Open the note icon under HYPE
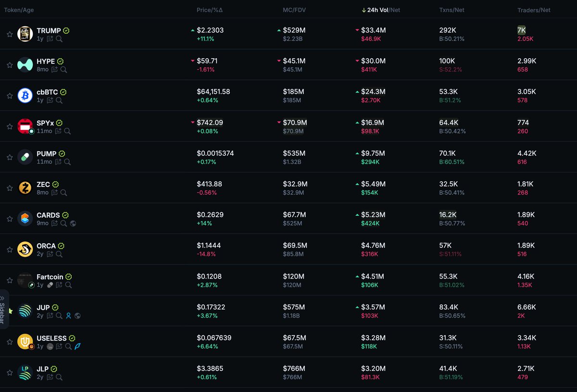This screenshot has width=577, height=392. [x=54, y=70]
